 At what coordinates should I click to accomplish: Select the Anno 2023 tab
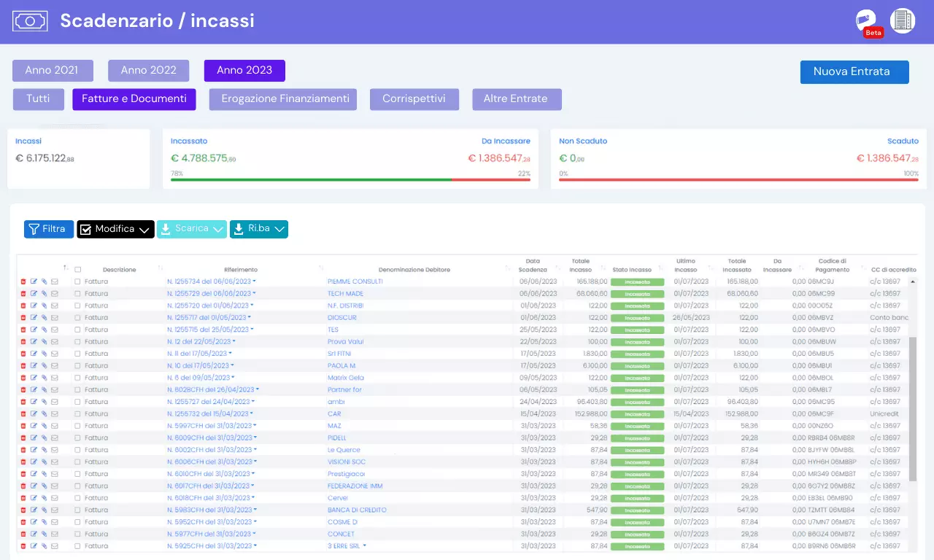(244, 71)
